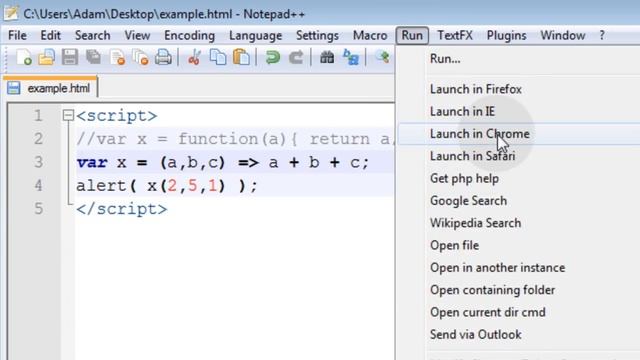Open the Plugins menu

pyautogui.click(x=506, y=36)
